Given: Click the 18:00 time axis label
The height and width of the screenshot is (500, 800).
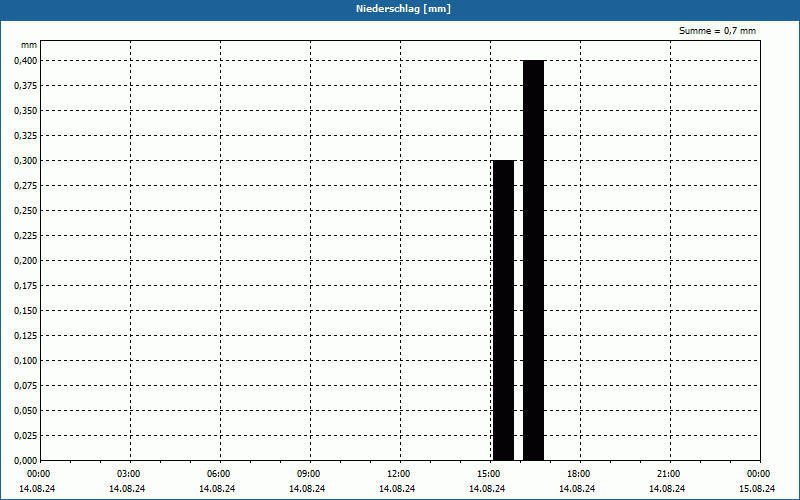Looking at the screenshot, I should [x=579, y=474].
